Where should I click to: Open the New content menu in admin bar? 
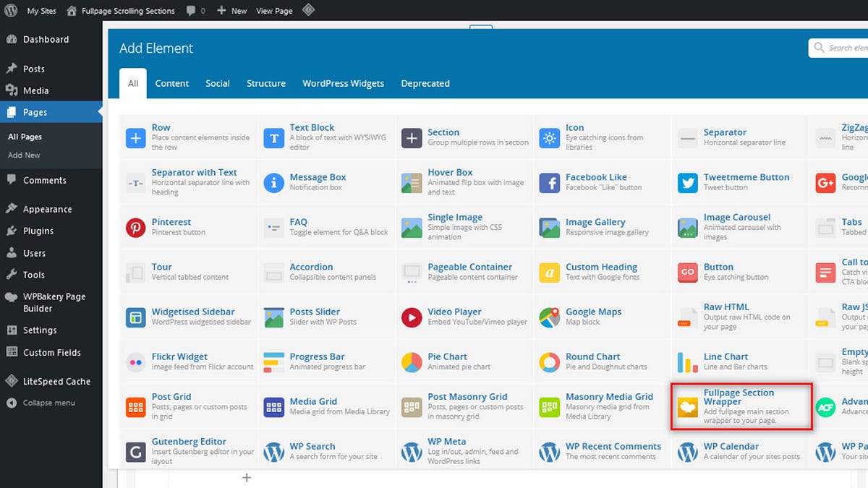232,11
